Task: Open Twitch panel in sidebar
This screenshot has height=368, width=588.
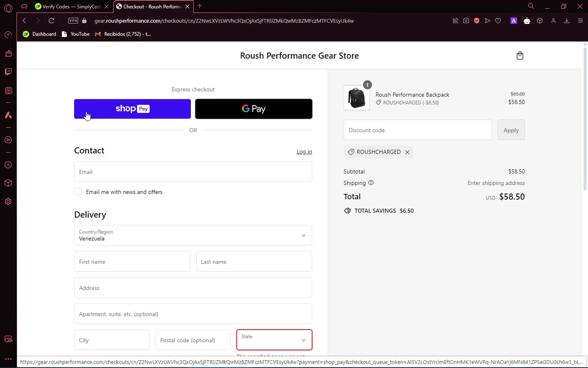Action: click(x=8, y=72)
